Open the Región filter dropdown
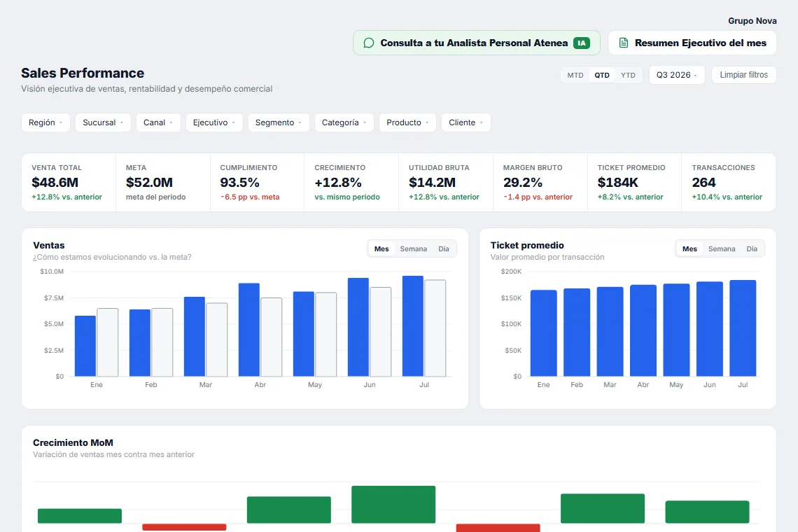This screenshot has width=798, height=532. [45, 122]
